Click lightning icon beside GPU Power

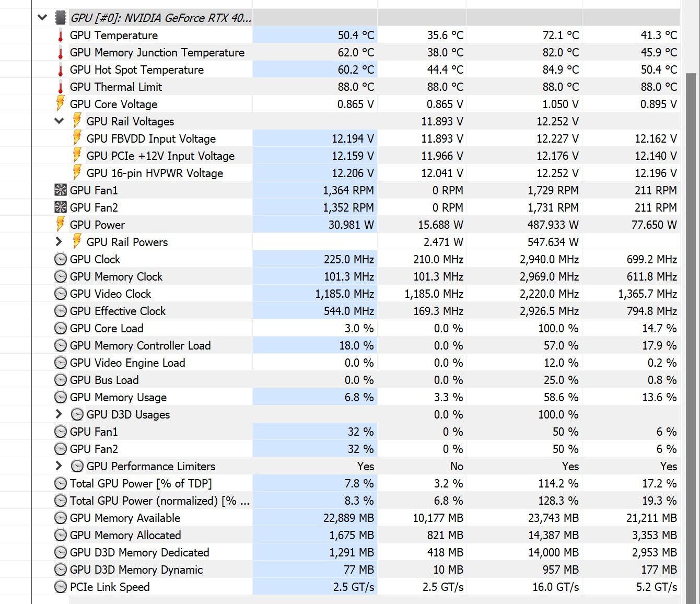(61, 224)
